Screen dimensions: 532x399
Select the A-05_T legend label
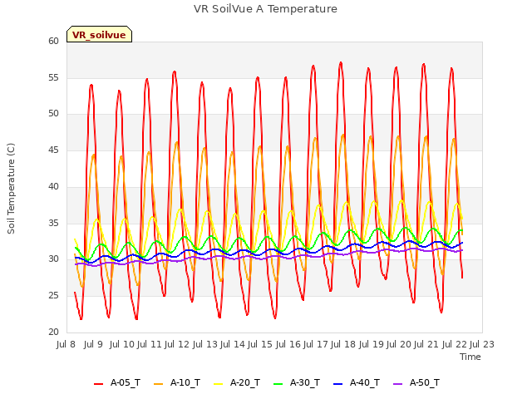(126, 383)
